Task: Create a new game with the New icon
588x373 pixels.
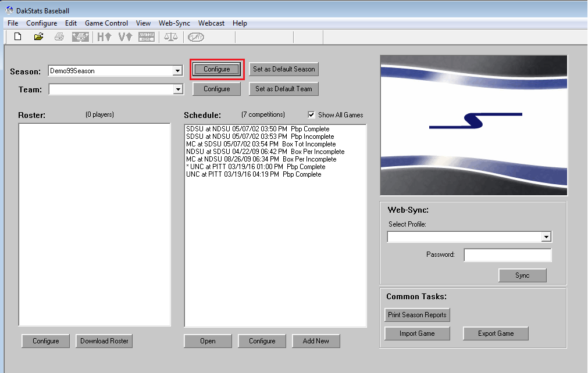Action: pyautogui.click(x=17, y=36)
